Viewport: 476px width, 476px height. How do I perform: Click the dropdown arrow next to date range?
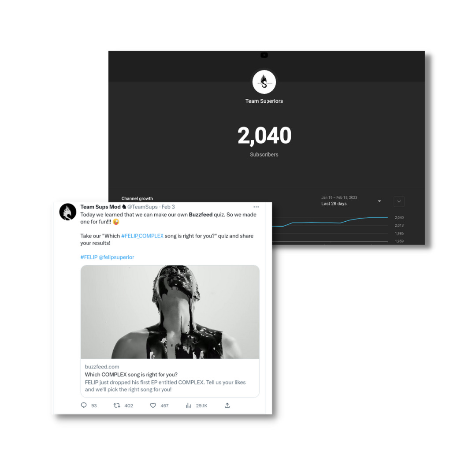tap(379, 201)
